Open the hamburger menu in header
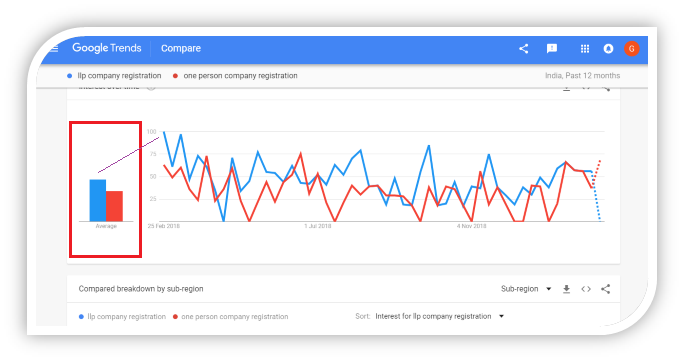This screenshot has height=362, width=684. (x=54, y=48)
